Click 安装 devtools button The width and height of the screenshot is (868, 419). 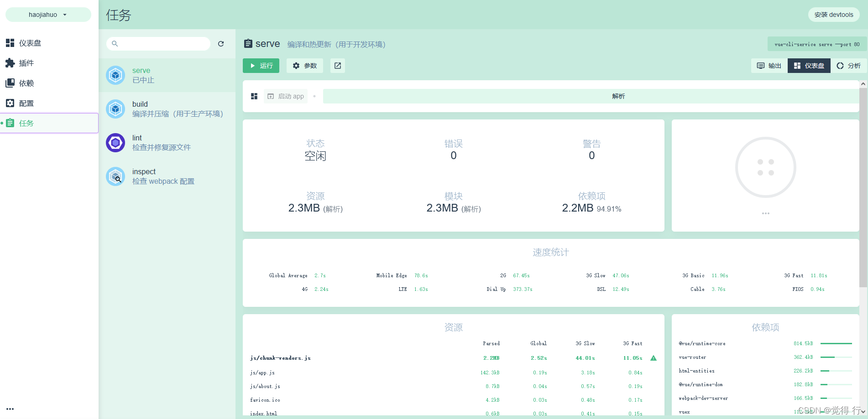click(x=834, y=15)
